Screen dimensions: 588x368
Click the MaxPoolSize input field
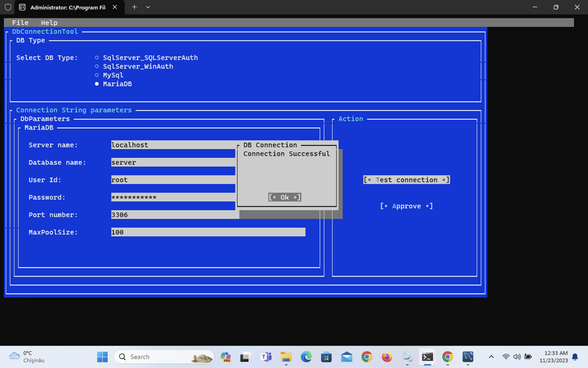click(x=208, y=232)
